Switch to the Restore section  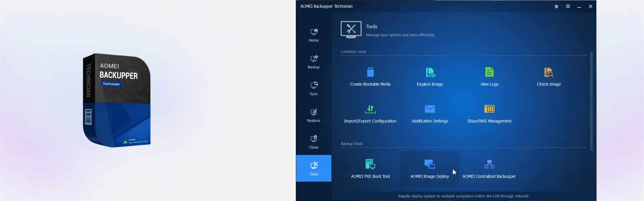(x=314, y=115)
